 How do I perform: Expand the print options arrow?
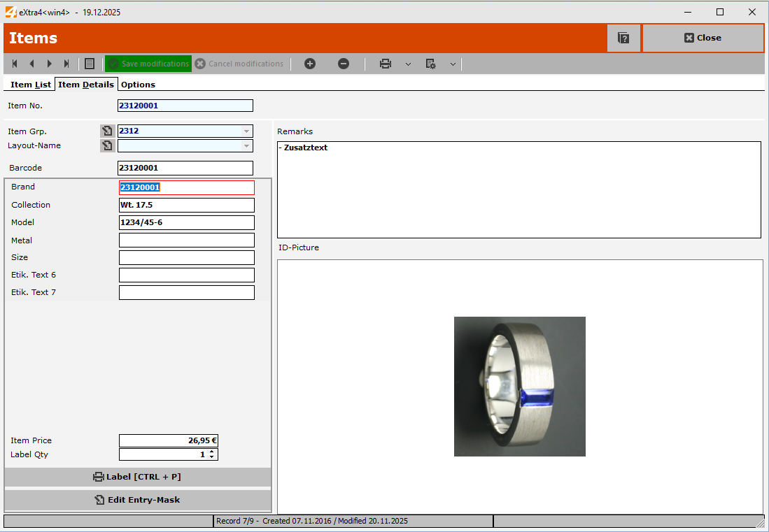pyautogui.click(x=408, y=64)
